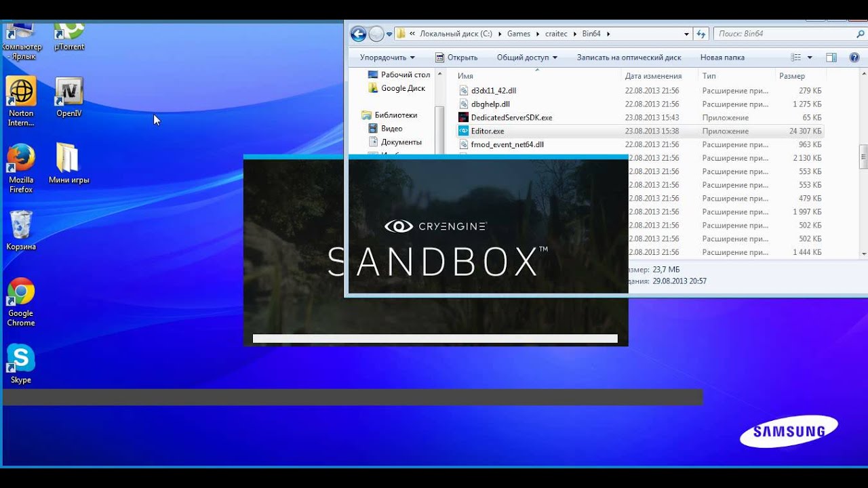
Task: Expand the Упорядочить menu
Action: pyautogui.click(x=387, y=58)
